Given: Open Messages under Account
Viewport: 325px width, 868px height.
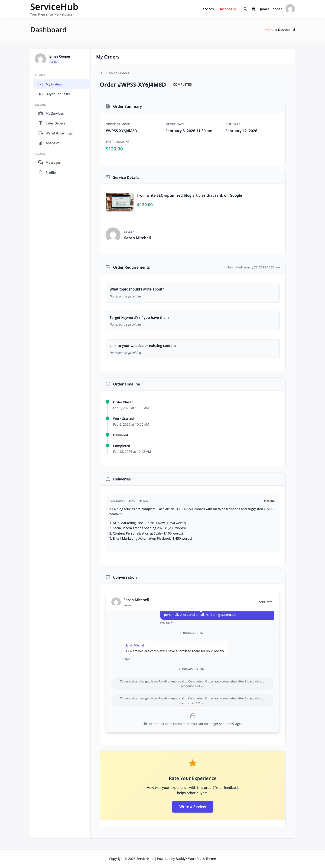Looking at the screenshot, I should click(x=53, y=162).
